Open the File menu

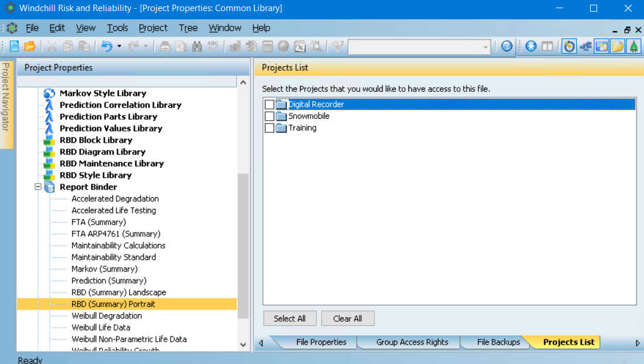pyautogui.click(x=32, y=28)
